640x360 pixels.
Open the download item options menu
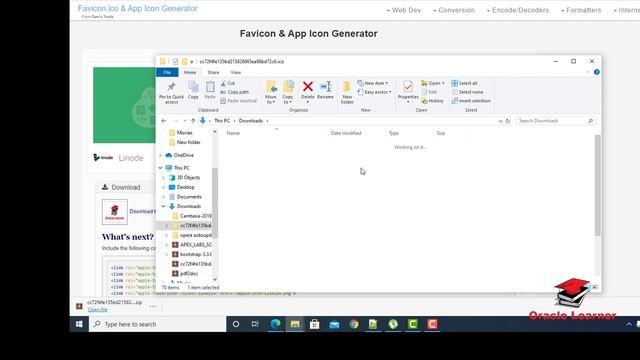click(153, 306)
